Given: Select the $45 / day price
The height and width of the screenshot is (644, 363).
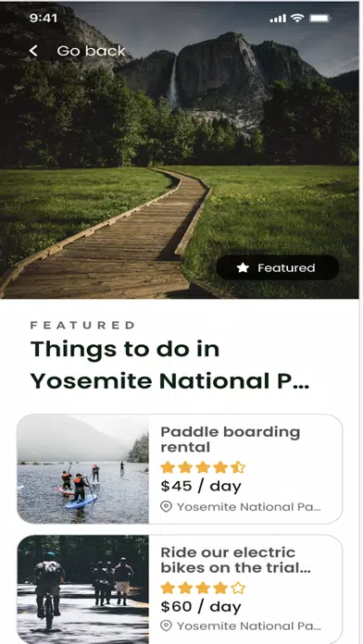Looking at the screenshot, I should [201, 487].
